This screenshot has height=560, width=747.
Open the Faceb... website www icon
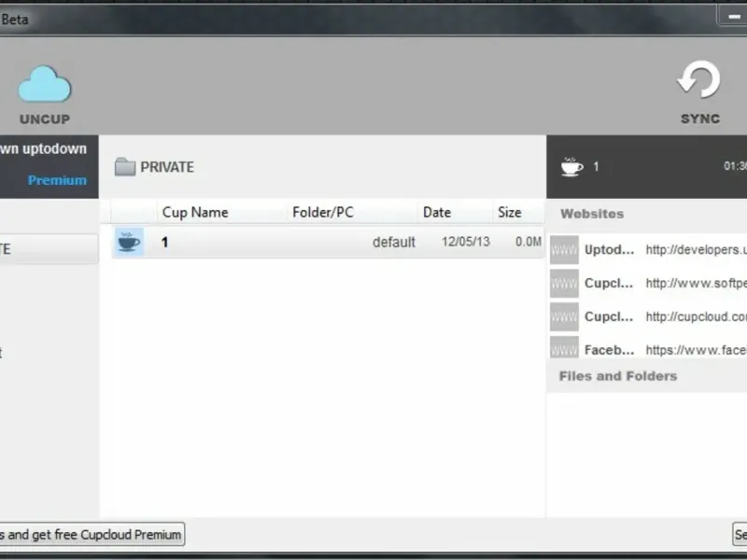(x=564, y=347)
